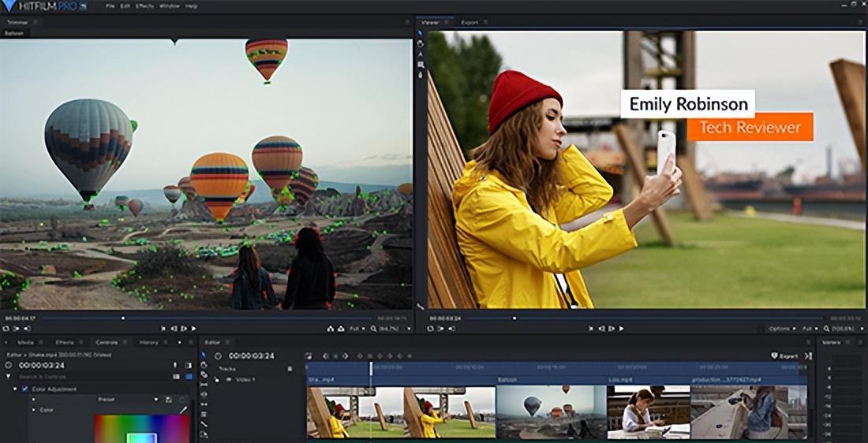Open the File menu
Screen dimensions: 868x443
110,6
